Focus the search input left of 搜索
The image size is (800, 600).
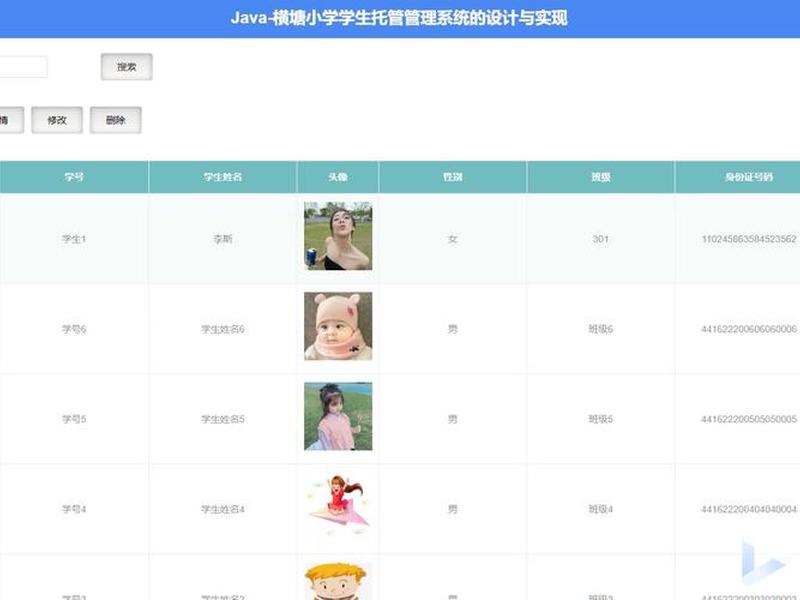(x=23, y=67)
